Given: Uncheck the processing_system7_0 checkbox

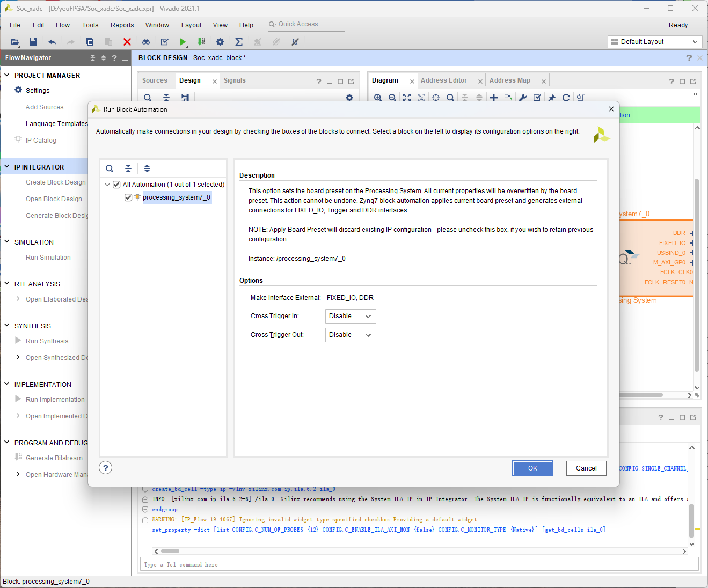Looking at the screenshot, I should pyautogui.click(x=128, y=197).
